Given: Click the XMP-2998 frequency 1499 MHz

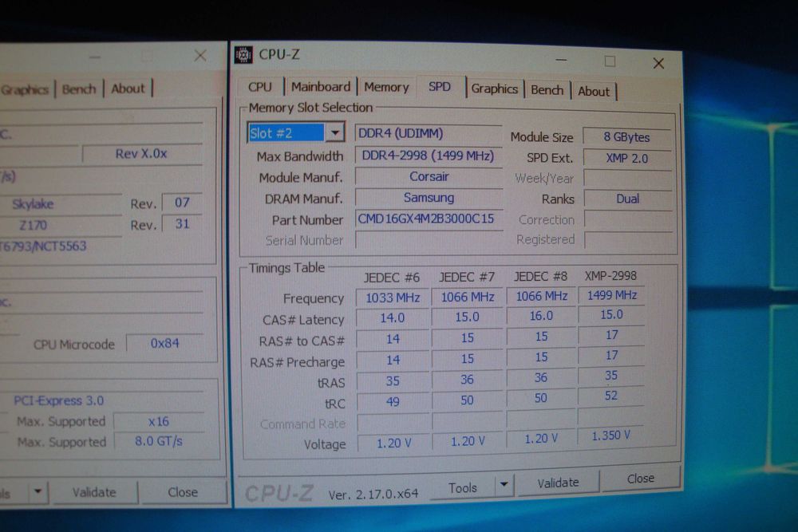Looking at the screenshot, I should (x=611, y=295).
